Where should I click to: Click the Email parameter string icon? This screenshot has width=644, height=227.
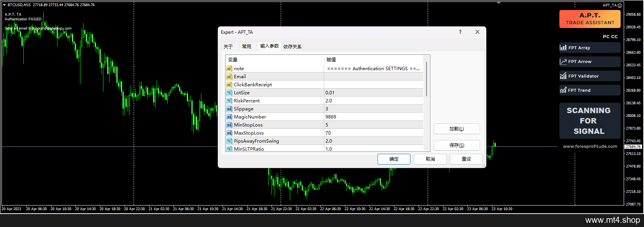click(x=229, y=77)
